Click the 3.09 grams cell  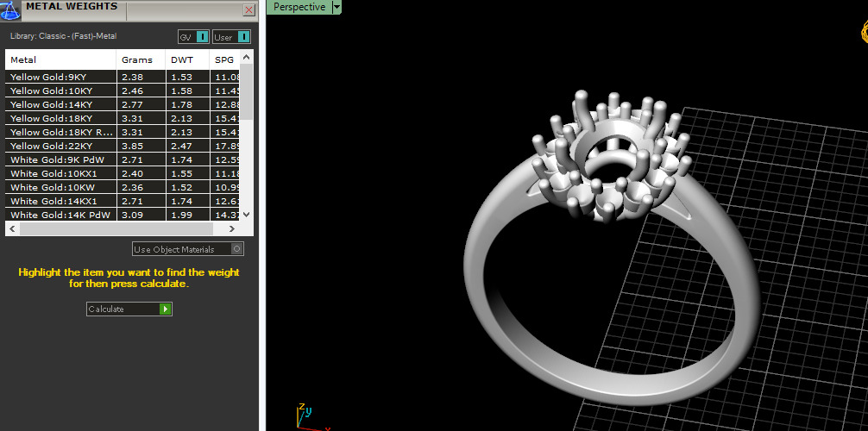coord(142,215)
